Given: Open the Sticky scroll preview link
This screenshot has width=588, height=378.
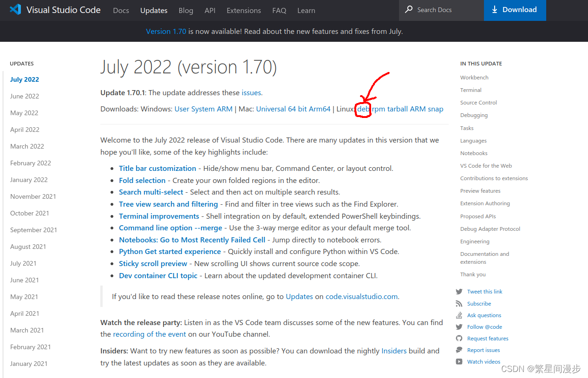Looking at the screenshot, I should pos(153,264).
